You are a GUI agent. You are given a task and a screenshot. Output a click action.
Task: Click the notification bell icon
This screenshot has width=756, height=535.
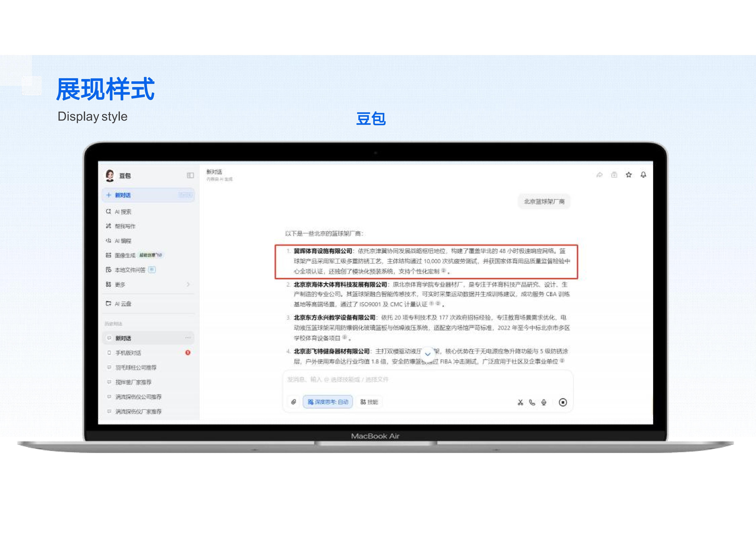[x=643, y=175]
